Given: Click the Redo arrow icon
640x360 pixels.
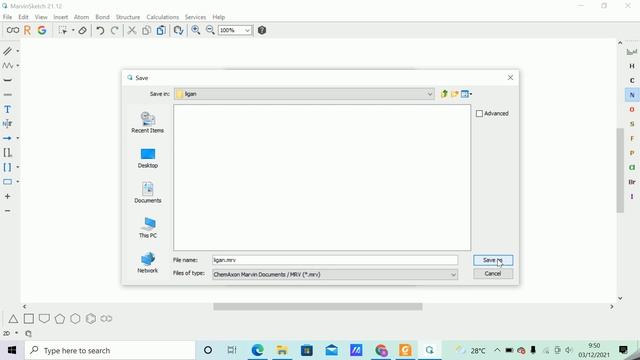Looking at the screenshot, I should (115, 30).
